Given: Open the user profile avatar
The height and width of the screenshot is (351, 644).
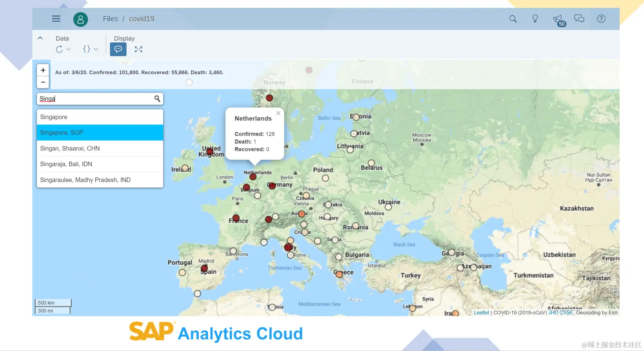Looking at the screenshot, I should click(x=80, y=19).
